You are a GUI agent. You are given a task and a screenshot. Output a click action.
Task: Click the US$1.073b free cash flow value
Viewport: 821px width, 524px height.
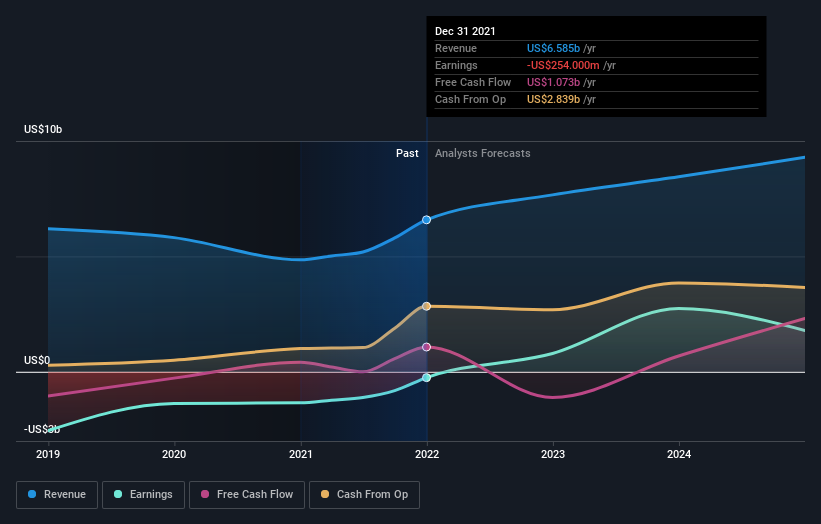(x=553, y=82)
